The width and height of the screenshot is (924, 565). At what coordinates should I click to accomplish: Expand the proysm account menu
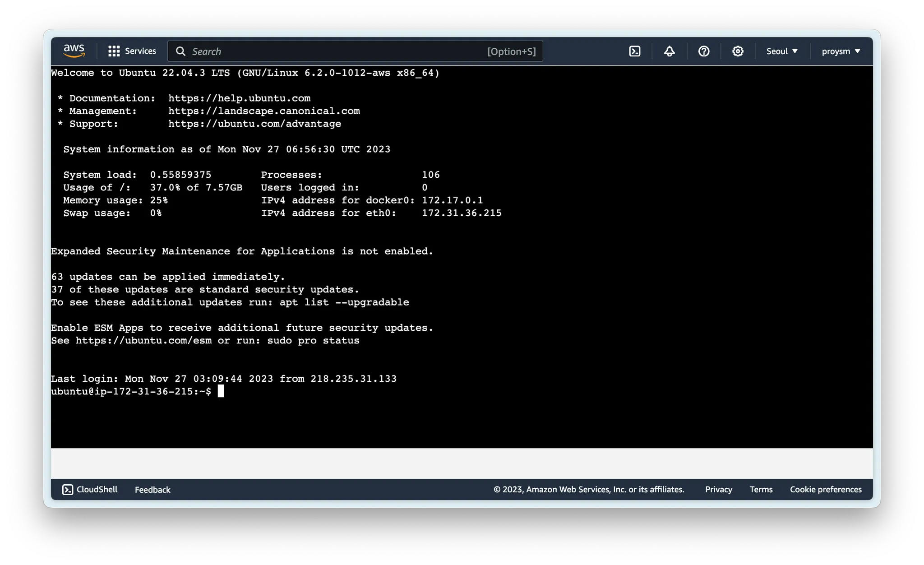pyautogui.click(x=841, y=51)
